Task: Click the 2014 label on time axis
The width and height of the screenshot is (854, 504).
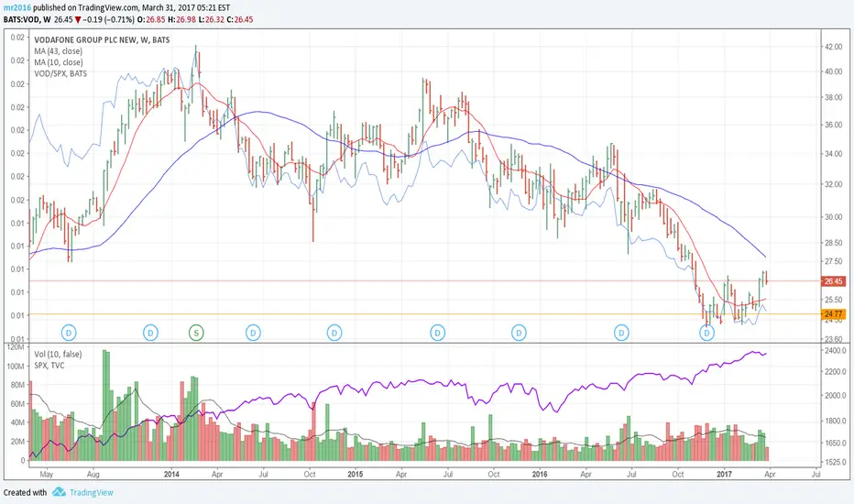Action: pos(171,474)
